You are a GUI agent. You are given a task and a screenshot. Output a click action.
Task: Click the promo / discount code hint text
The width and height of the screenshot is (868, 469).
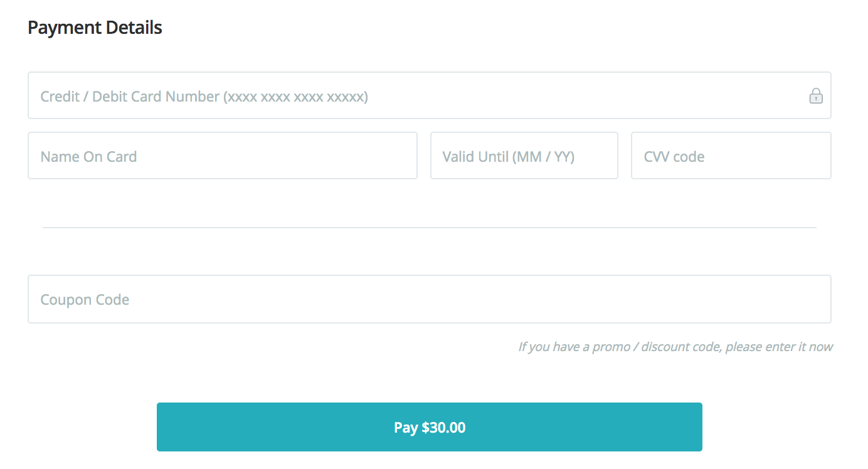pos(675,347)
